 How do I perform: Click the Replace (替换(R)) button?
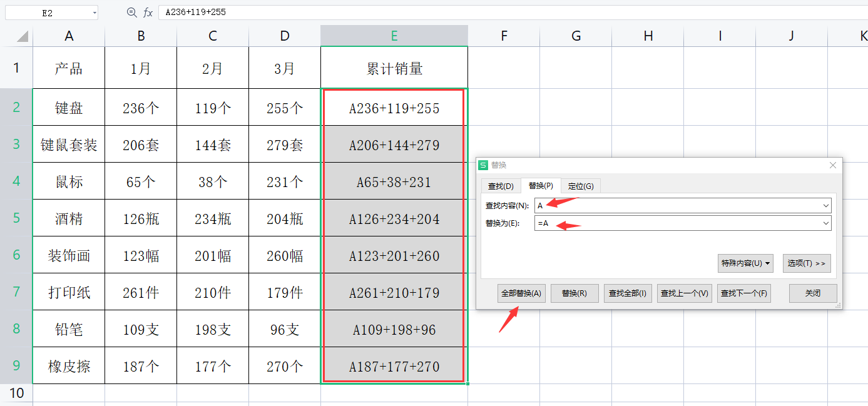tap(574, 293)
